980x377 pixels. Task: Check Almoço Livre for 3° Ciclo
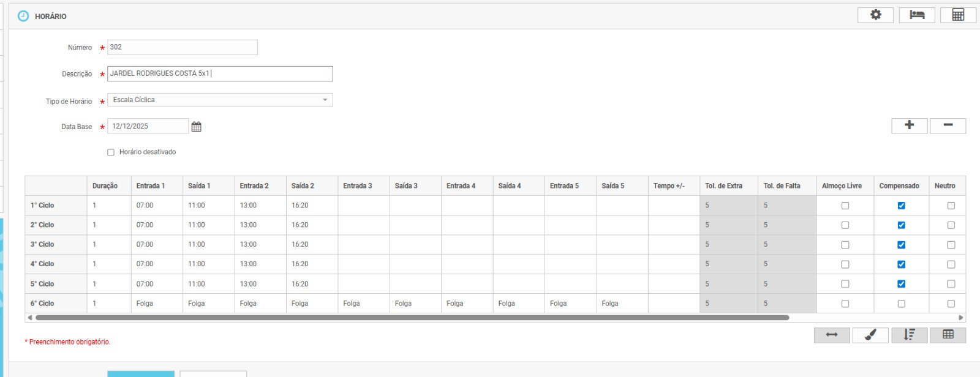(x=845, y=245)
